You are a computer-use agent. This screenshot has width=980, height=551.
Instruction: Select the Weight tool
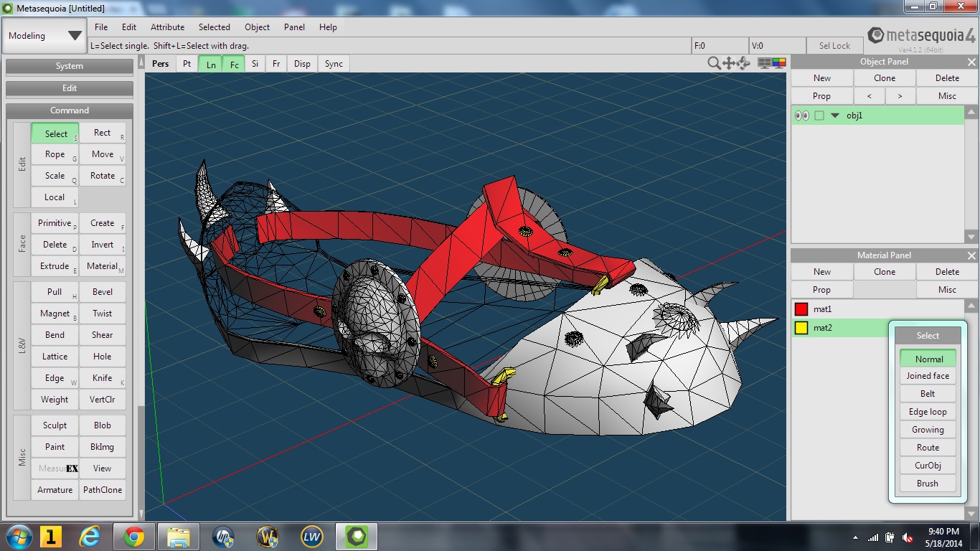(55, 400)
